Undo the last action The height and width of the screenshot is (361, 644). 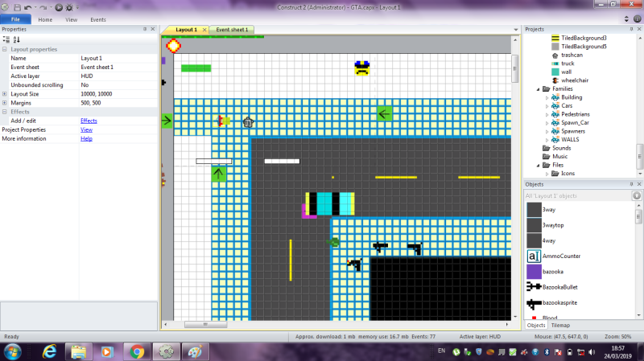point(27,7)
